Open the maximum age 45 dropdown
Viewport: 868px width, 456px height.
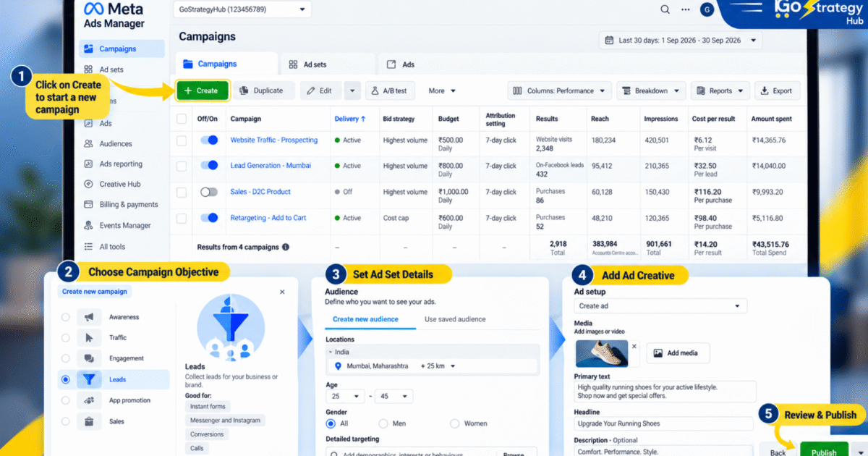(393, 397)
